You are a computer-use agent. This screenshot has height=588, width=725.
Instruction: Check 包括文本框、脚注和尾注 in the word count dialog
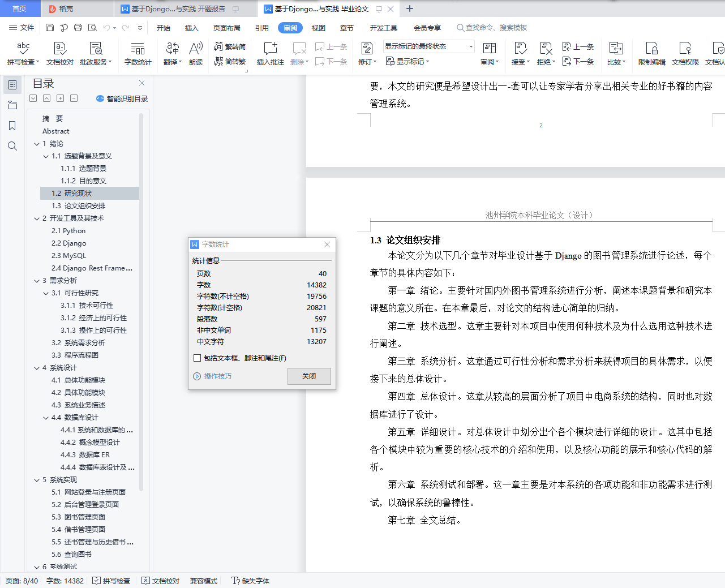click(x=197, y=358)
